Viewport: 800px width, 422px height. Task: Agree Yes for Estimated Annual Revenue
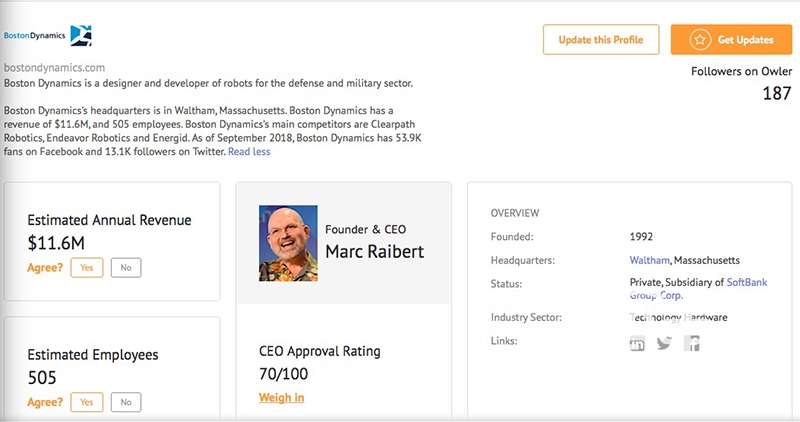coord(86,267)
